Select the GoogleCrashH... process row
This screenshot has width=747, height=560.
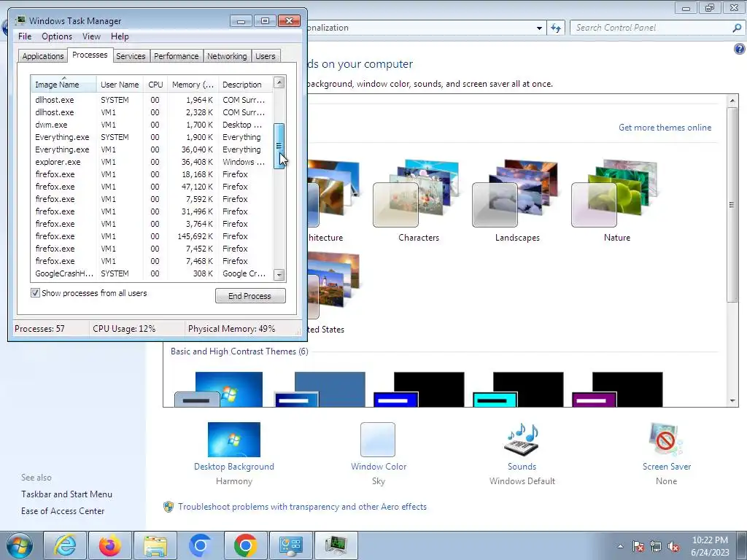point(152,273)
